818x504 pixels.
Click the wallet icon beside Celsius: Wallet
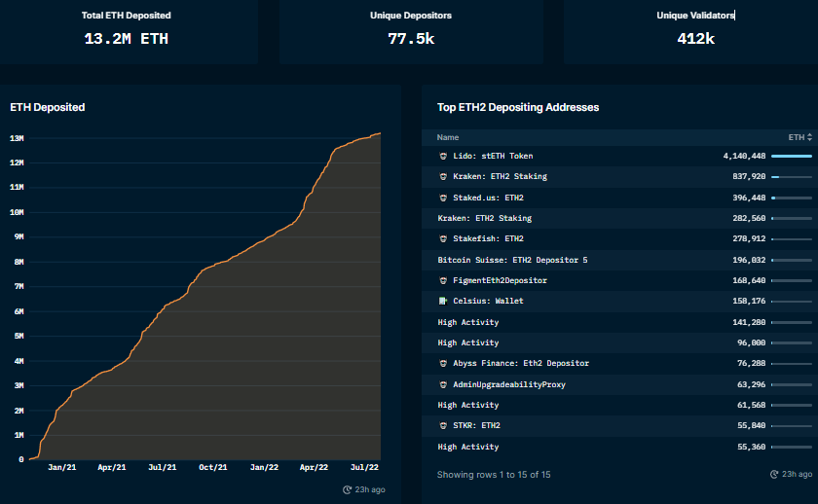click(x=443, y=301)
